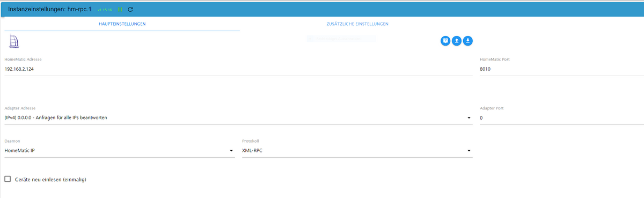Click the HomeMatic adapter logo
Image resolution: width=644 pixels, height=198 pixels.
[13, 41]
